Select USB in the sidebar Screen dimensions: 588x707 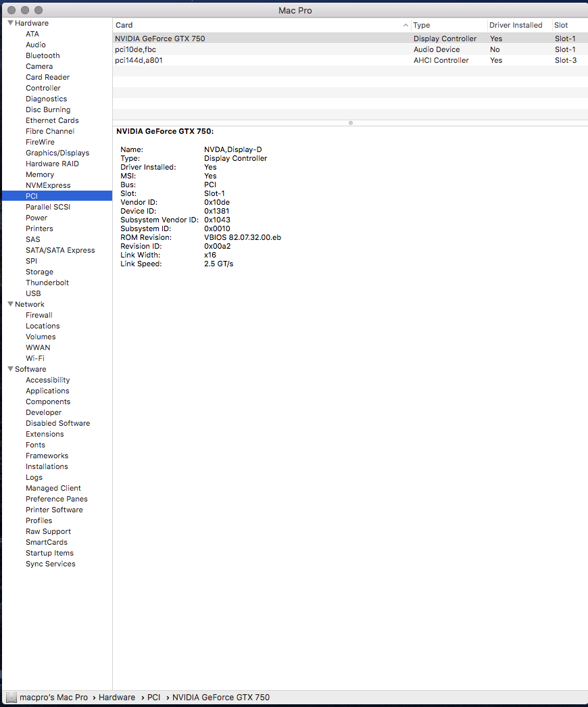(33, 293)
